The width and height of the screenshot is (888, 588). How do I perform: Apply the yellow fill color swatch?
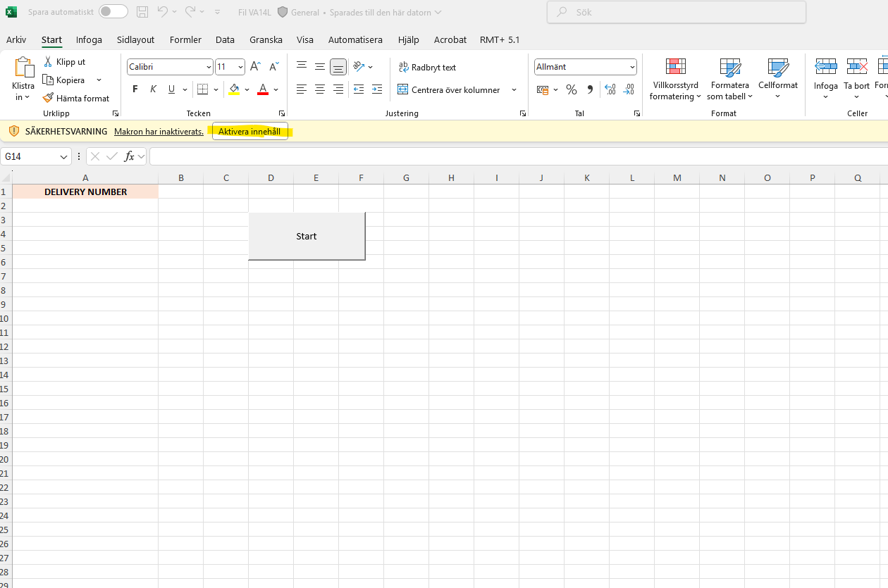point(234,89)
